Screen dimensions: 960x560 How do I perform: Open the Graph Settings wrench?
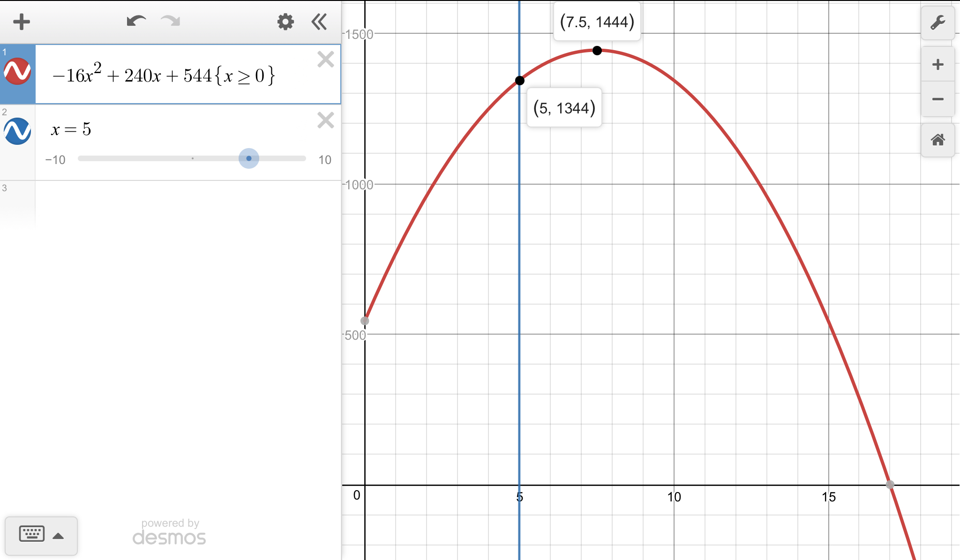click(937, 22)
